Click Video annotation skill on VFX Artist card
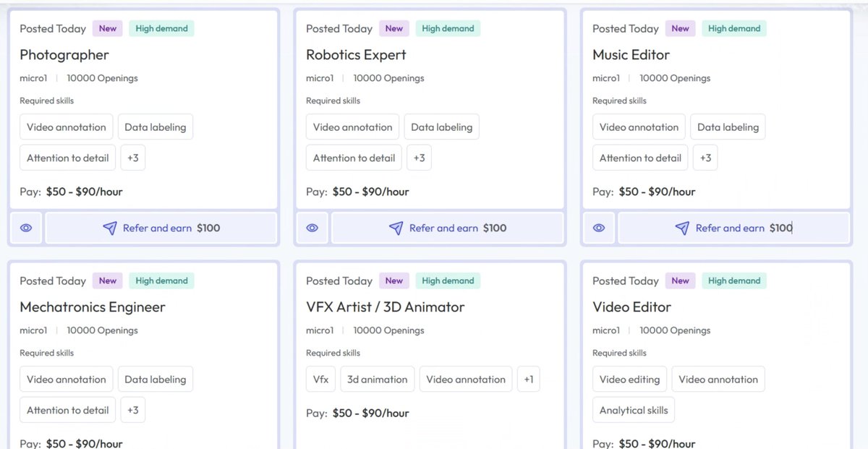The width and height of the screenshot is (868, 449). coord(466,379)
